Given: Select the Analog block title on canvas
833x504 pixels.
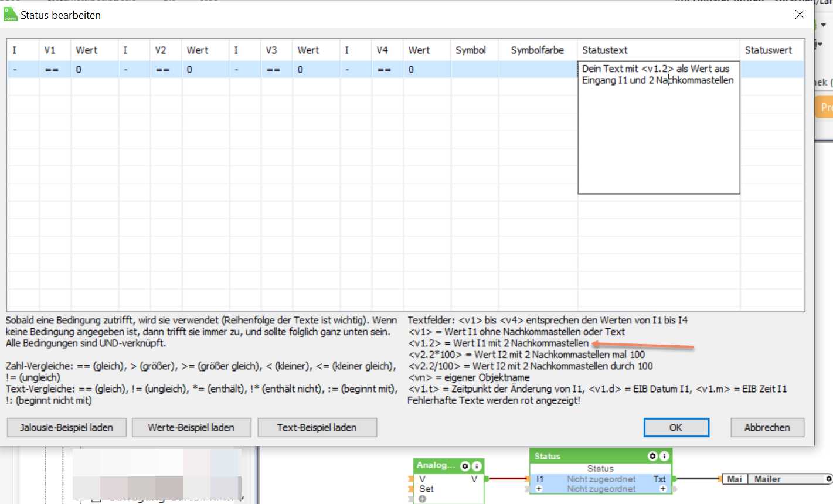Looking at the screenshot, I should pyautogui.click(x=436, y=465).
